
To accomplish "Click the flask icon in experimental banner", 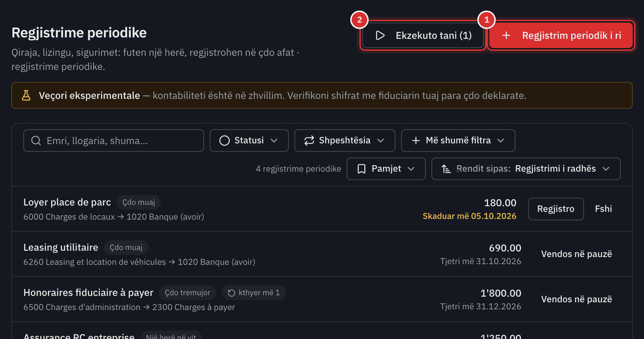I will pos(26,95).
